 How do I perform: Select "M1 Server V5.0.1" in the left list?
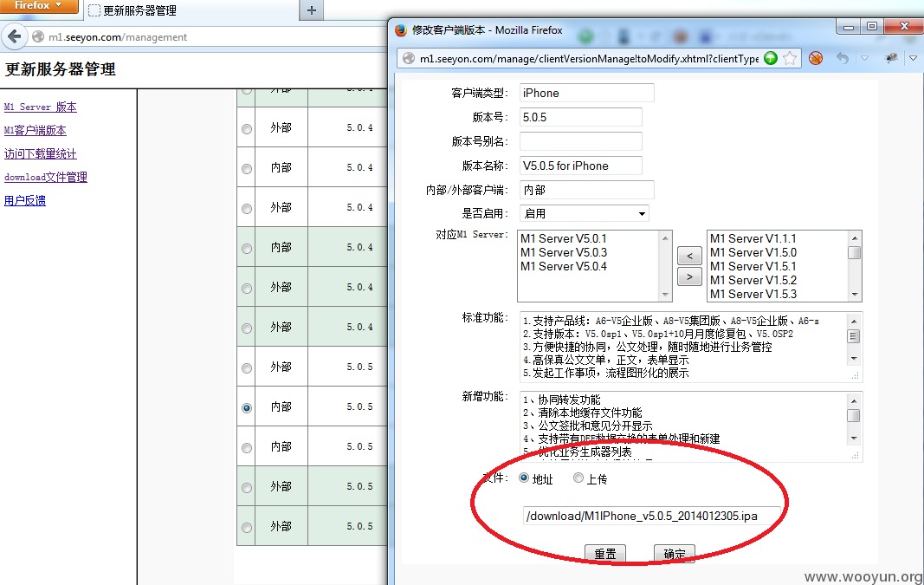[564, 238]
